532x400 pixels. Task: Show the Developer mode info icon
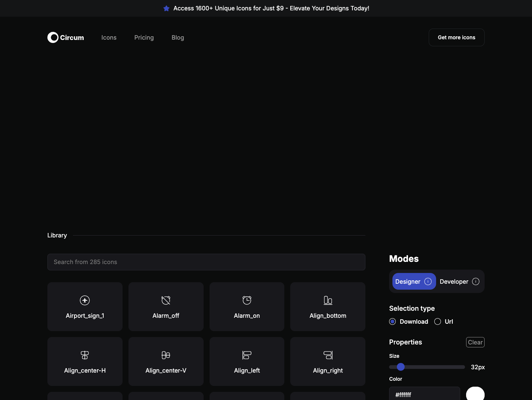[476, 281]
